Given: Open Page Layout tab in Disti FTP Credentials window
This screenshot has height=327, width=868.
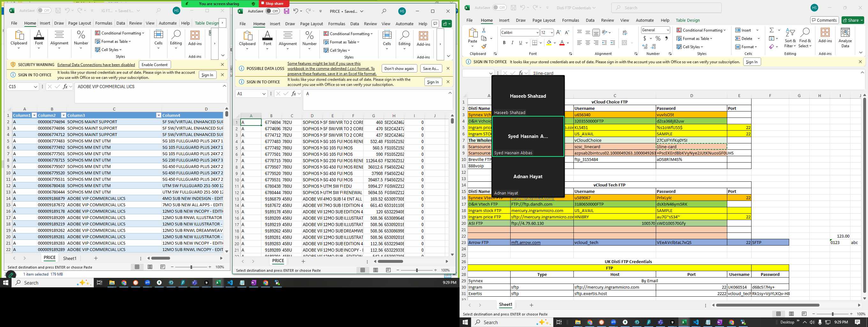Looking at the screenshot, I should tap(544, 20).
